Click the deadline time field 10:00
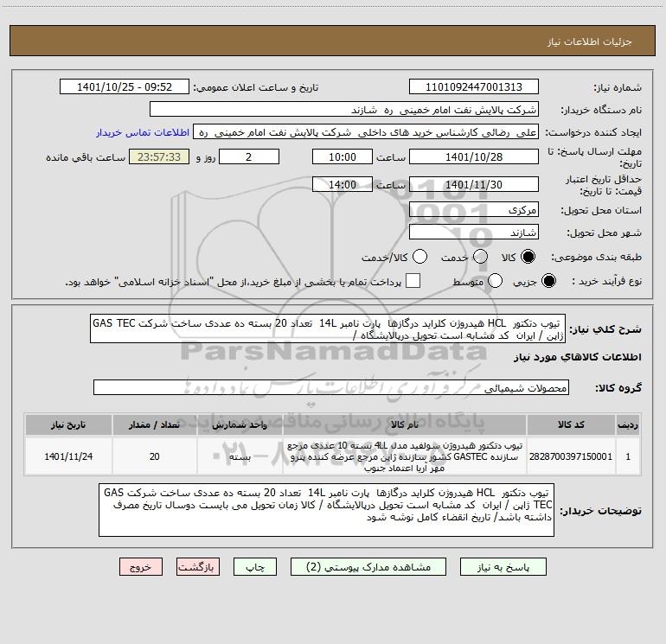The height and width of the screenshot is (644, 666). tap(343, 156)
